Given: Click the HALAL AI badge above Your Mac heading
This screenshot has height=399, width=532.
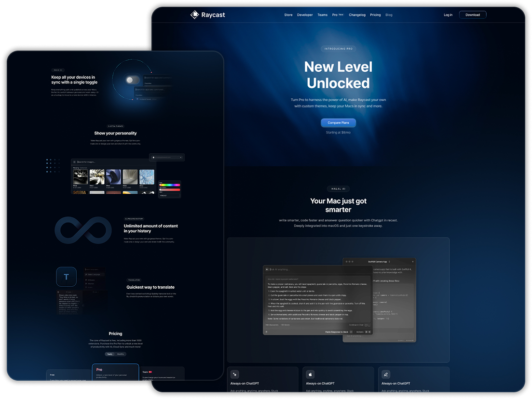Looking at the screenshot, I should (x=338, y=189).
